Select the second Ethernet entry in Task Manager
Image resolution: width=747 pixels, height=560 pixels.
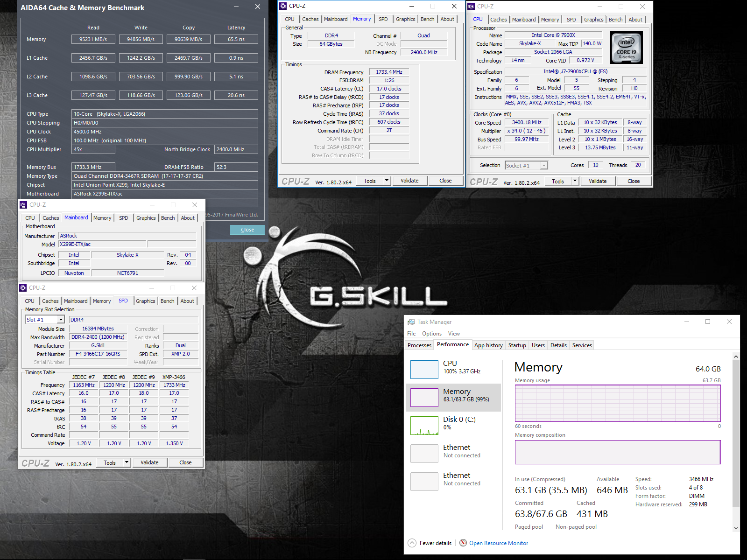[x=424, y=481]
